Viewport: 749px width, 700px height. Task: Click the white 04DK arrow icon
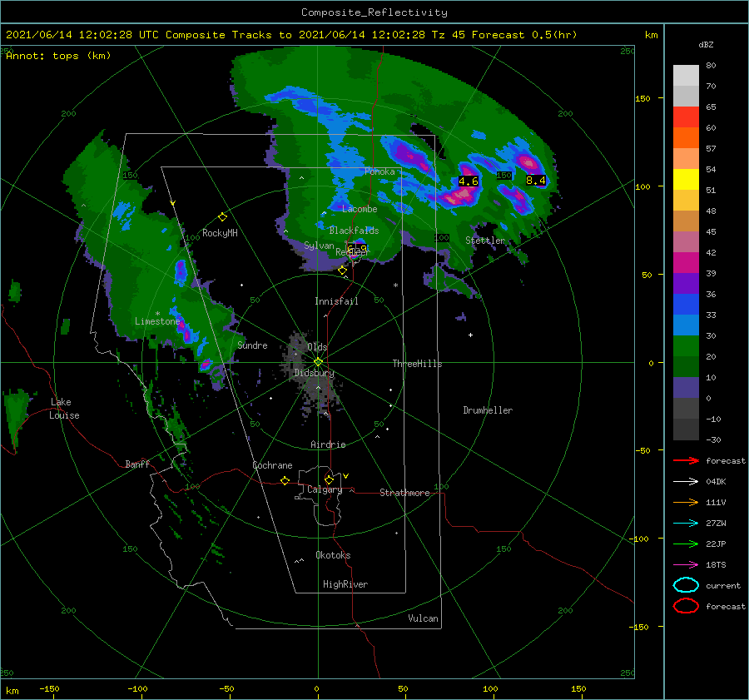pos(686,482)
